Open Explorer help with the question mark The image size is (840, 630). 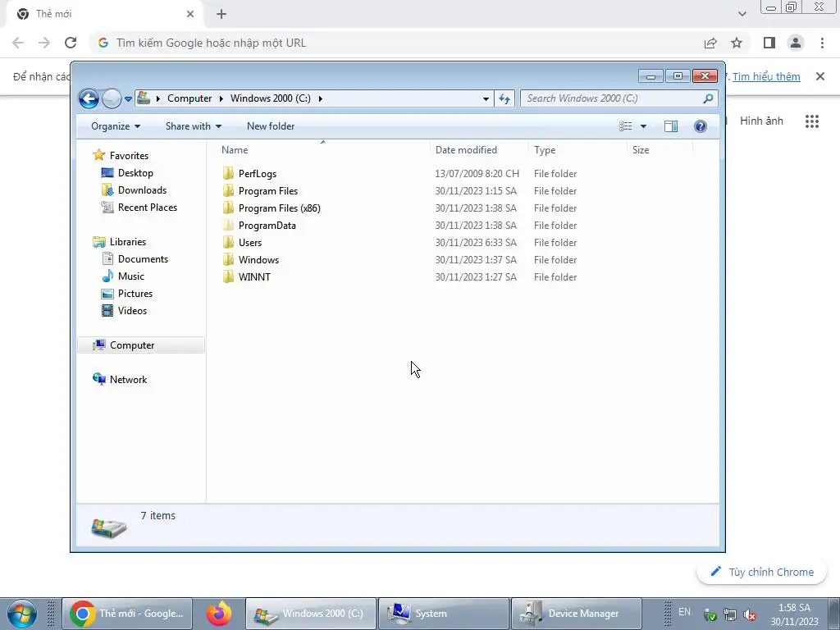point(701,126)
